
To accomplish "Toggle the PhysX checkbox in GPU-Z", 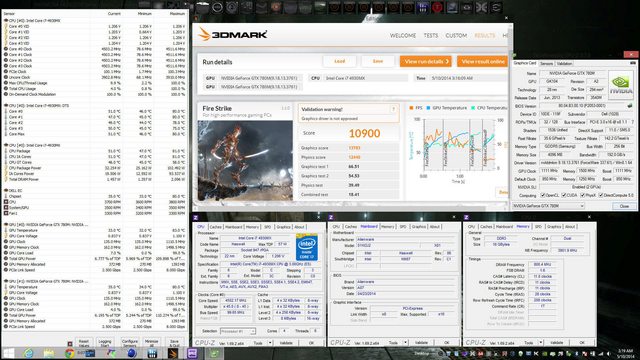I will pos(583,196).
